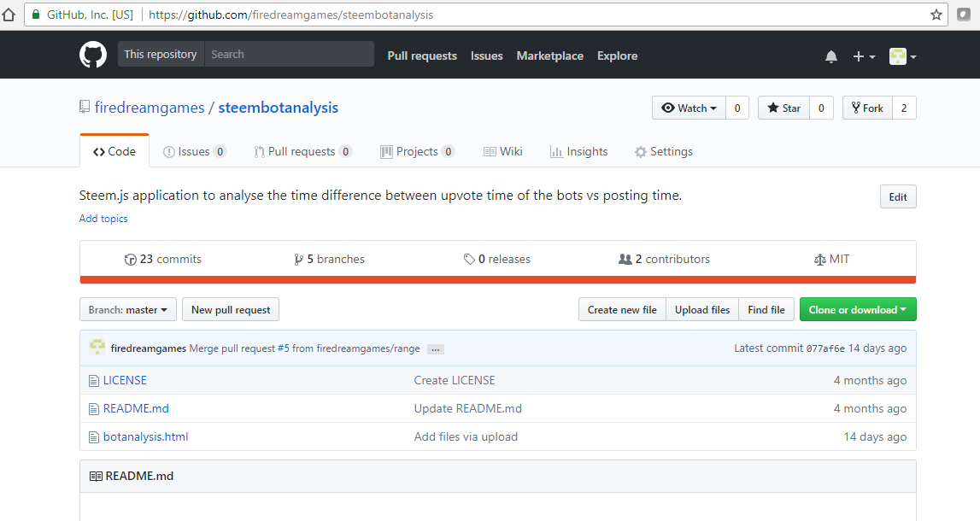Click the browser address bar
The image size is (980, 521).
click(x=485, y=15)
